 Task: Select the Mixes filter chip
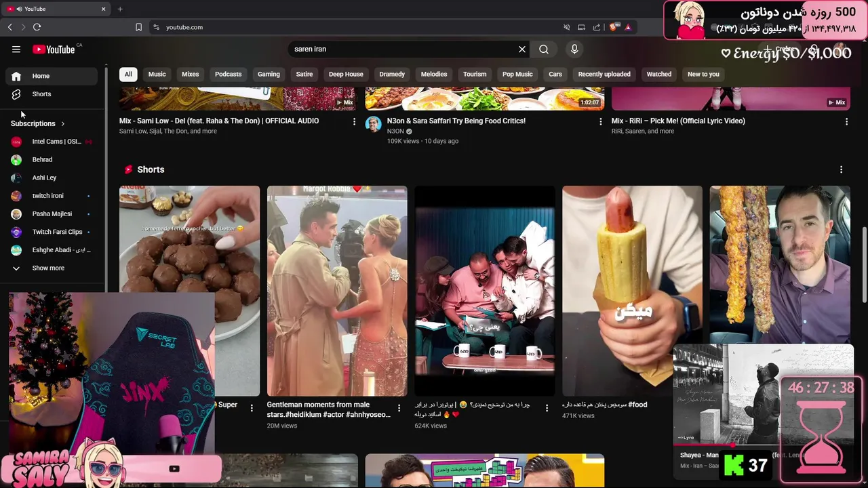191,75
